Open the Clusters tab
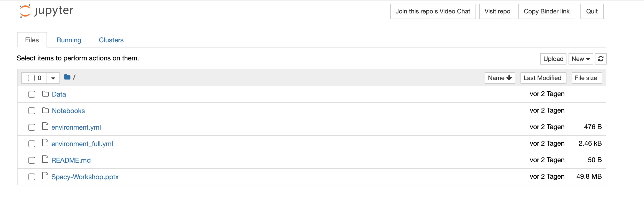 111,40
